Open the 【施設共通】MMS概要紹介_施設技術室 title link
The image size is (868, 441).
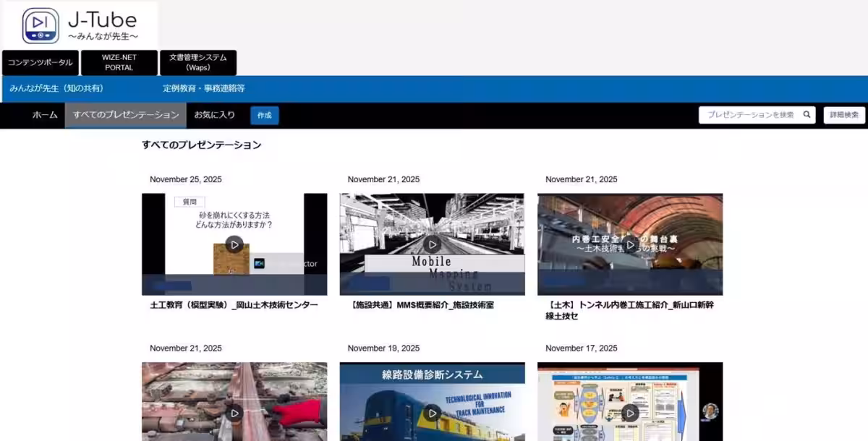pos(422,305)
